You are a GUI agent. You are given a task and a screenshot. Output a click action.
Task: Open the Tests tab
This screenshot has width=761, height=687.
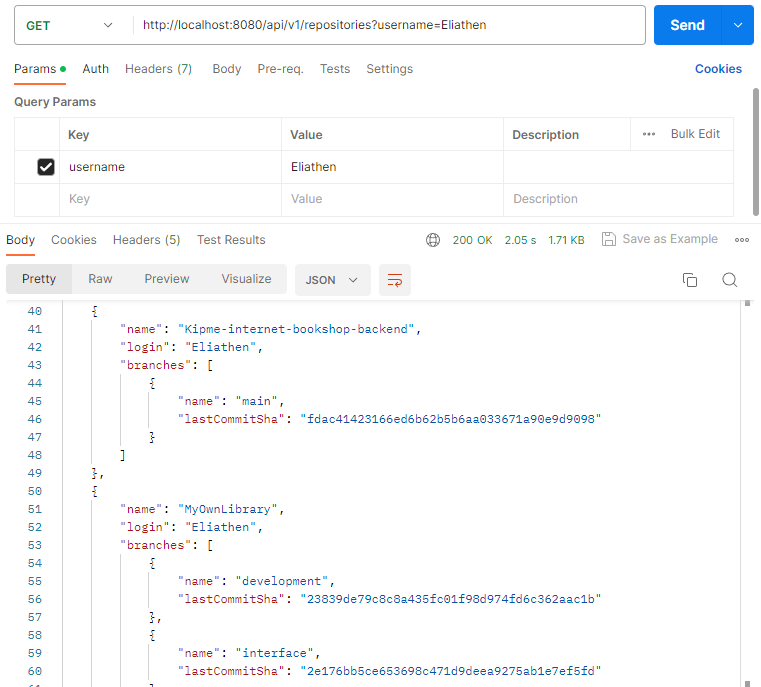pos(335,69)
